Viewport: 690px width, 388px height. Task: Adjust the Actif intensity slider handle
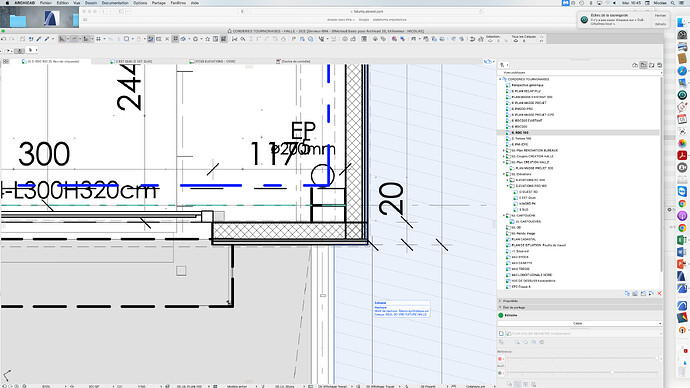612,373
